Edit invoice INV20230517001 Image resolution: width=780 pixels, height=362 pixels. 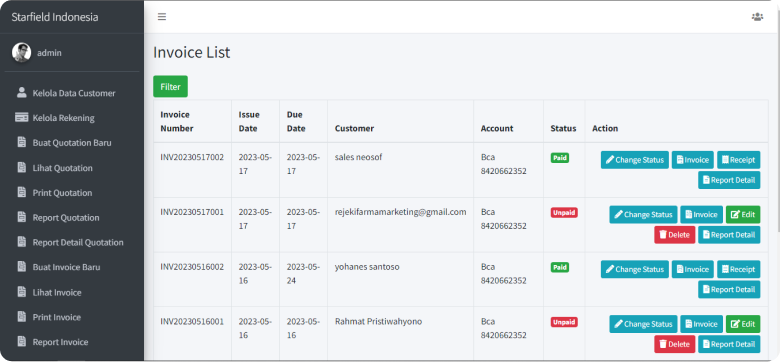pos(743,214)
